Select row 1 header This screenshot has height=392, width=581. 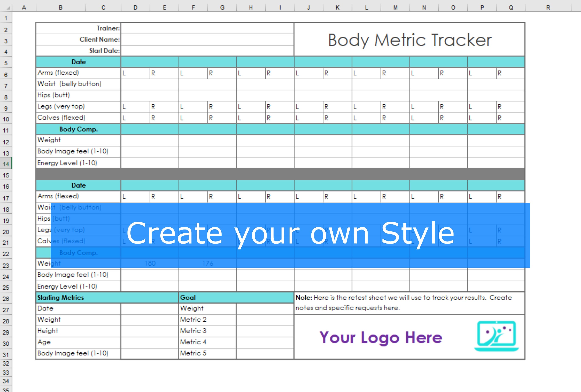click(6, 18)
